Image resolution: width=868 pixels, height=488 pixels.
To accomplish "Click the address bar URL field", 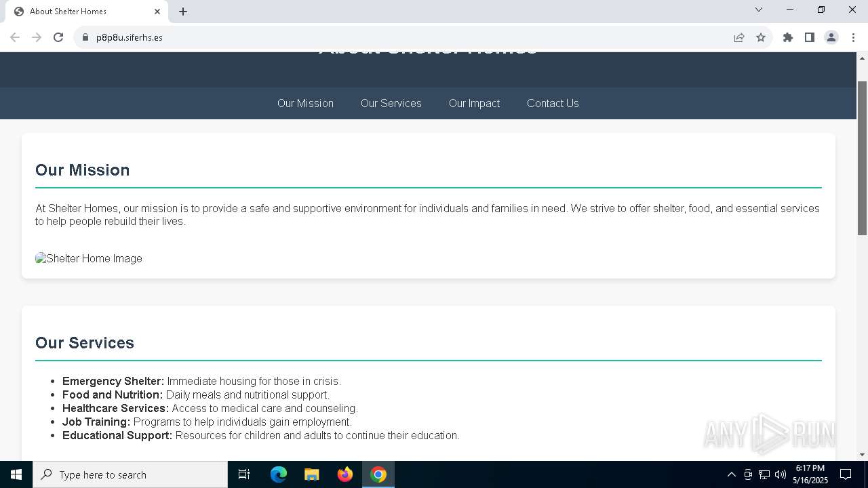I will coord(407,37).
